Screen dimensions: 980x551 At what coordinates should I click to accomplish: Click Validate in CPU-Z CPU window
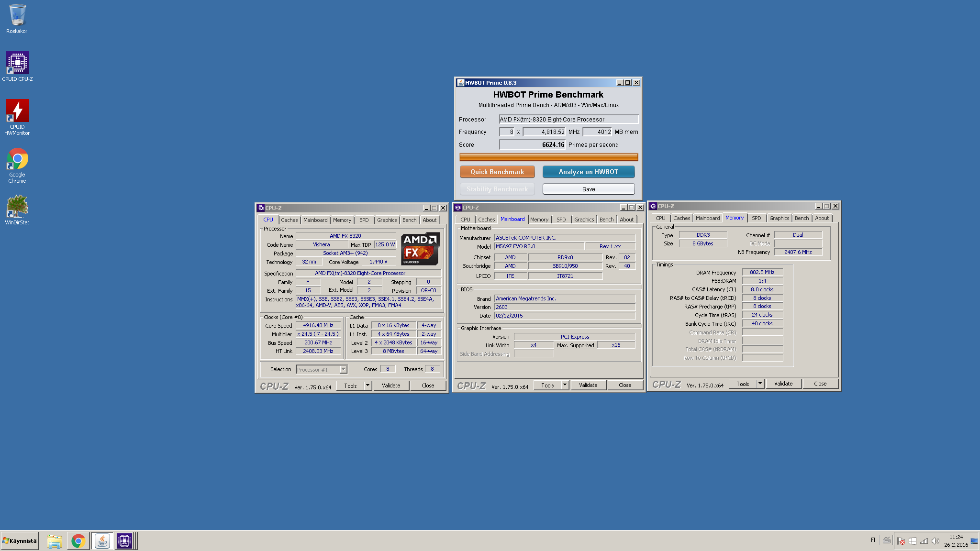click(x=391, y=386)
